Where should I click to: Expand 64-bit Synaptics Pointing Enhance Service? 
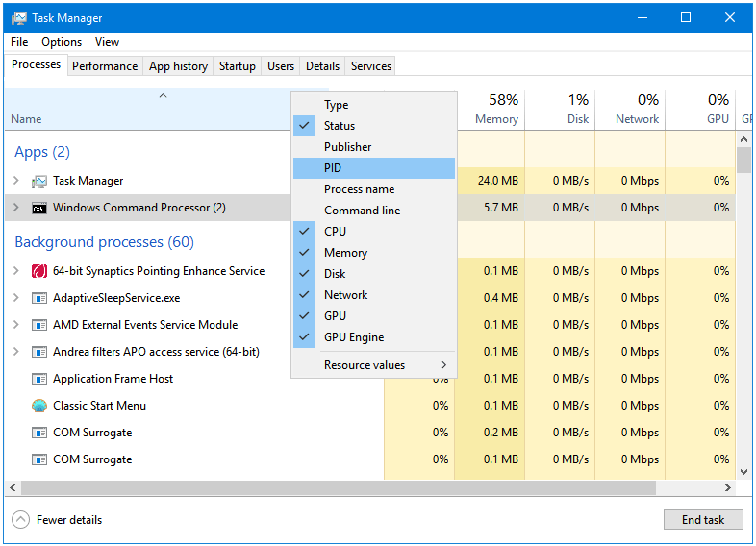16,271
